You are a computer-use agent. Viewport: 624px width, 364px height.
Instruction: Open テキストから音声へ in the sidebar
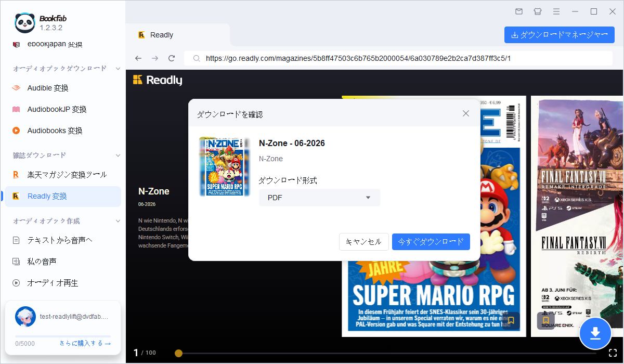point(63,240)
